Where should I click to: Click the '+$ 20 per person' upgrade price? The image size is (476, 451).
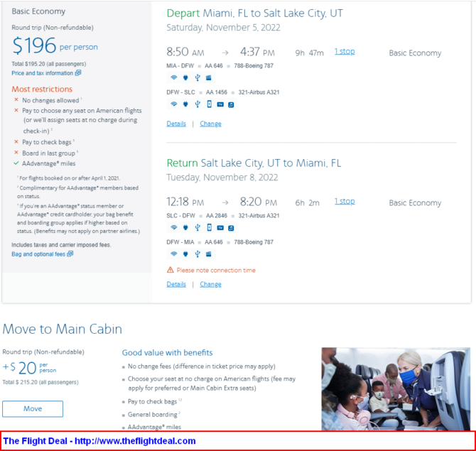tap(29, 368)
